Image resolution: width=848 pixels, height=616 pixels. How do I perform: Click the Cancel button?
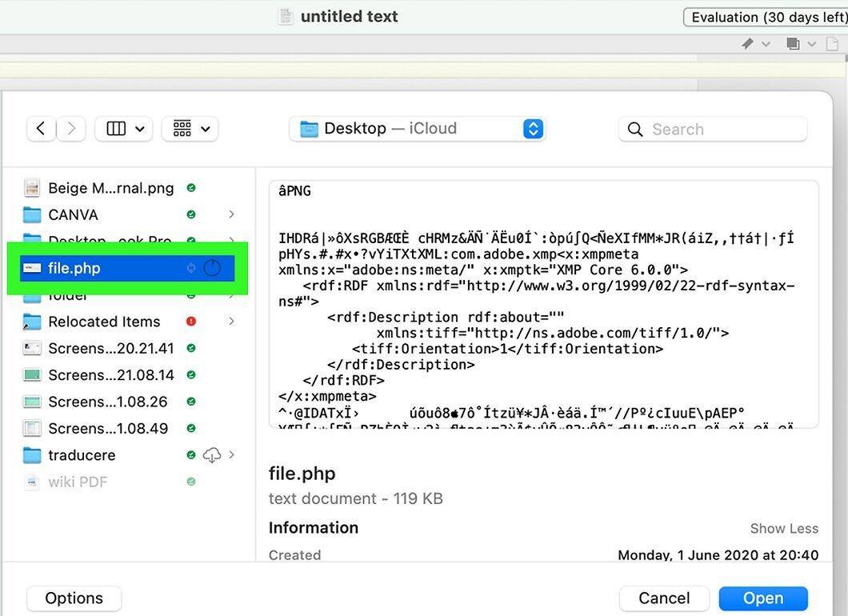(663, 598)
